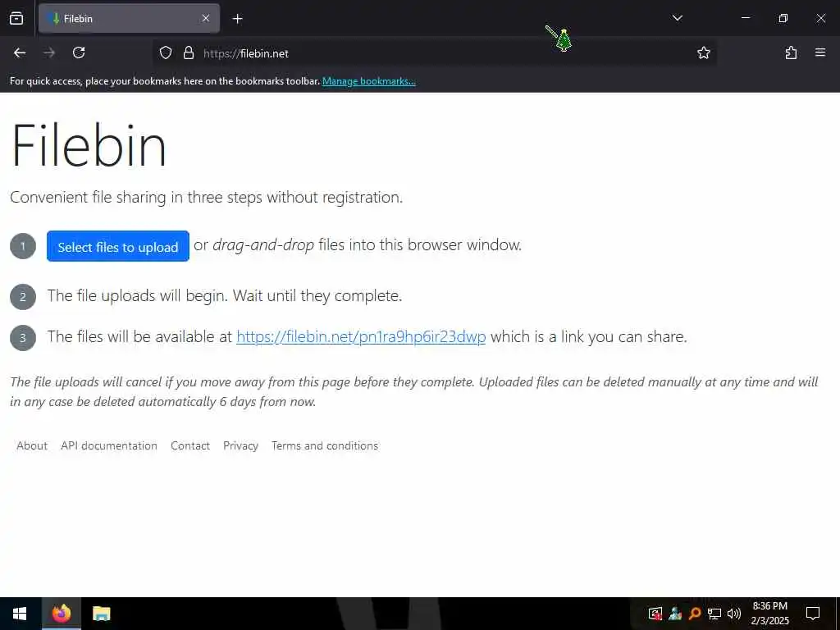Open the filebin.net/pn1ra9hp6ir23dwp link

click(x=361, y=336)
